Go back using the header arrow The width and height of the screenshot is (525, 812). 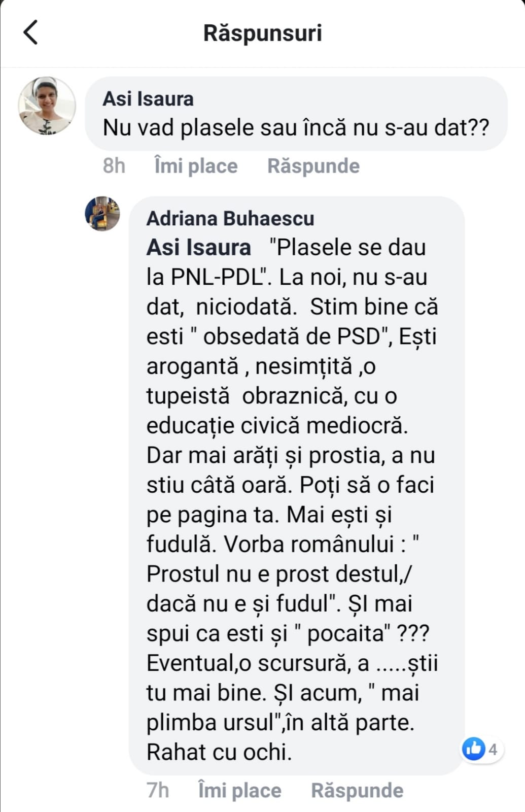point(30,32)
